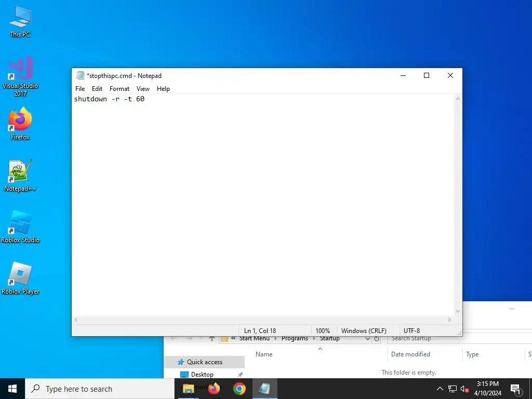Minimize the Notepad window
The height and width of the screenshot is (399, 532).
[403, 76]
